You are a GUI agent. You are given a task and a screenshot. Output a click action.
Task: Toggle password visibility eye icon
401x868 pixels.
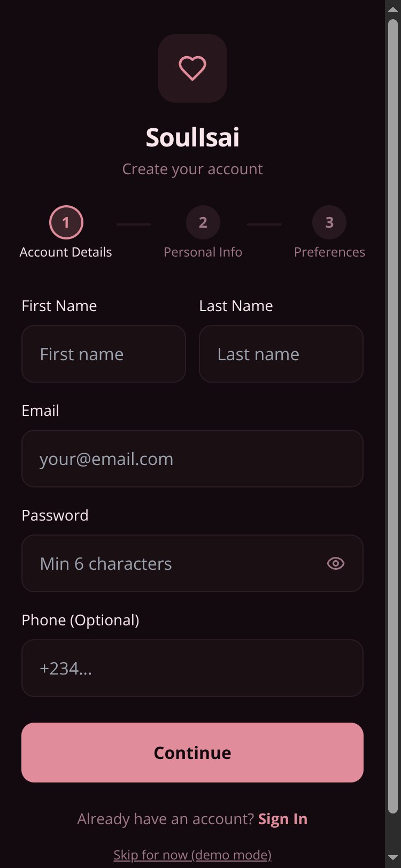pos(335,563)
